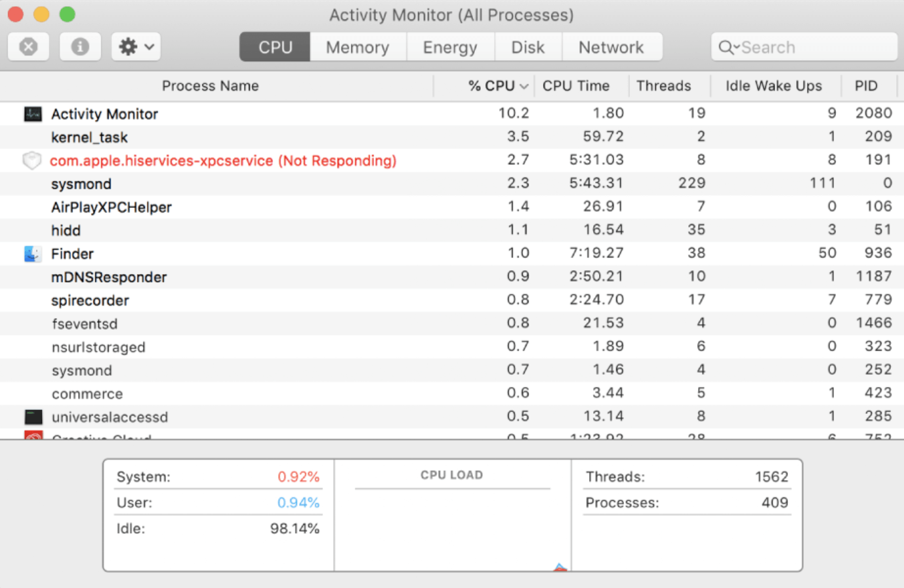Toggle the % CPU sort order arrow
This screenshot has height=588, width=904.
coord(524,86)
